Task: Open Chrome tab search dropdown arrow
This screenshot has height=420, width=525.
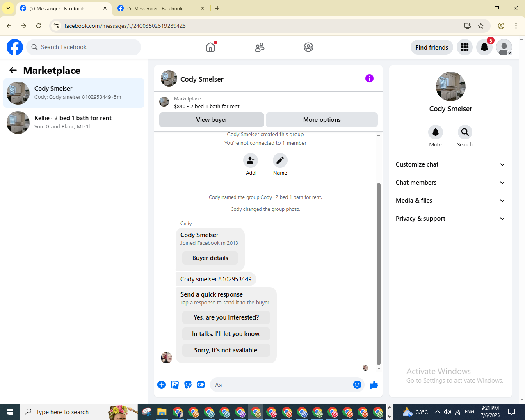Action: click(8, 8)
